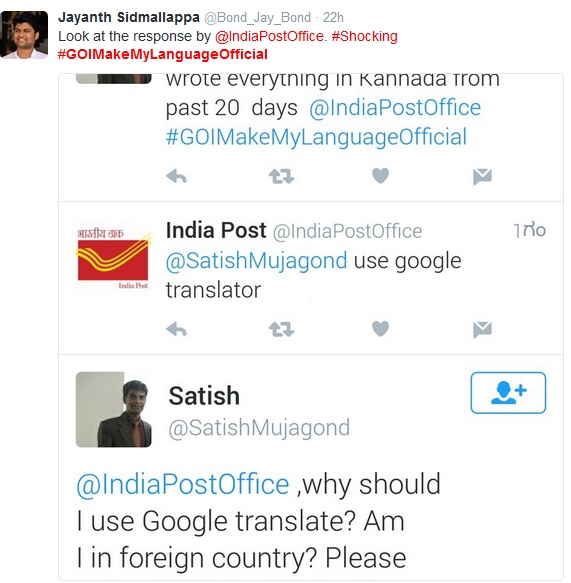Open Satish's profile photo

113,409
